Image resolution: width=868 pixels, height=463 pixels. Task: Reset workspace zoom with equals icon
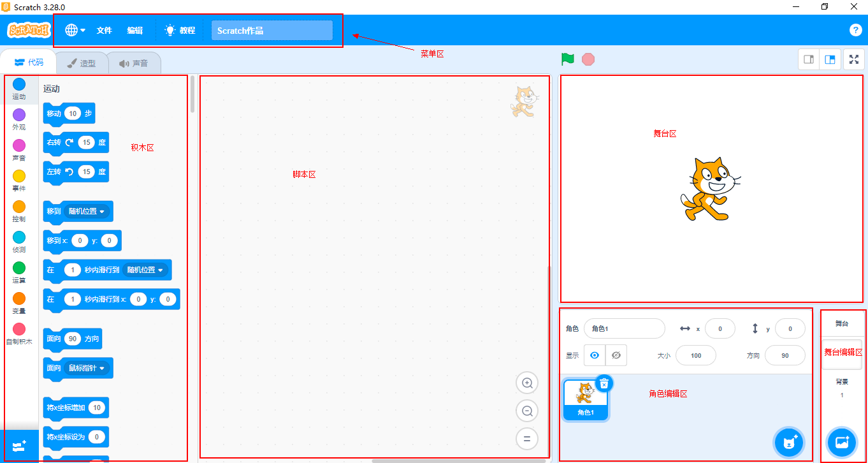point(527,439)
